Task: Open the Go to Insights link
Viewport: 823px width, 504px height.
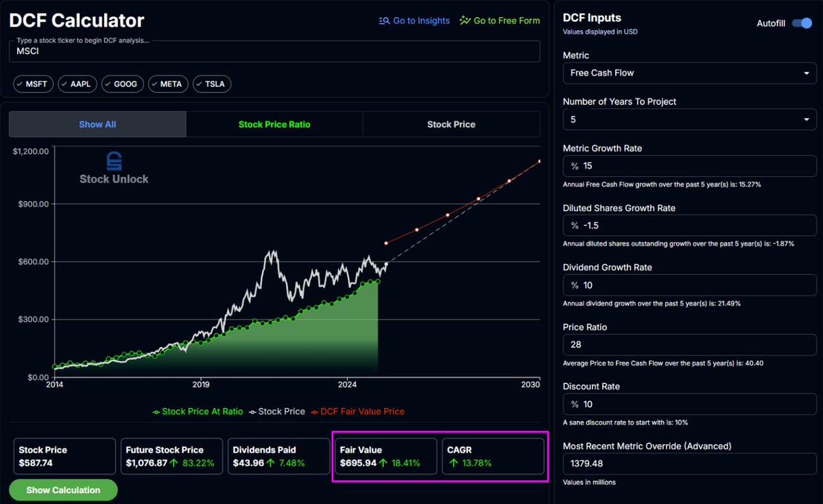Action: [x=414, y=21]
